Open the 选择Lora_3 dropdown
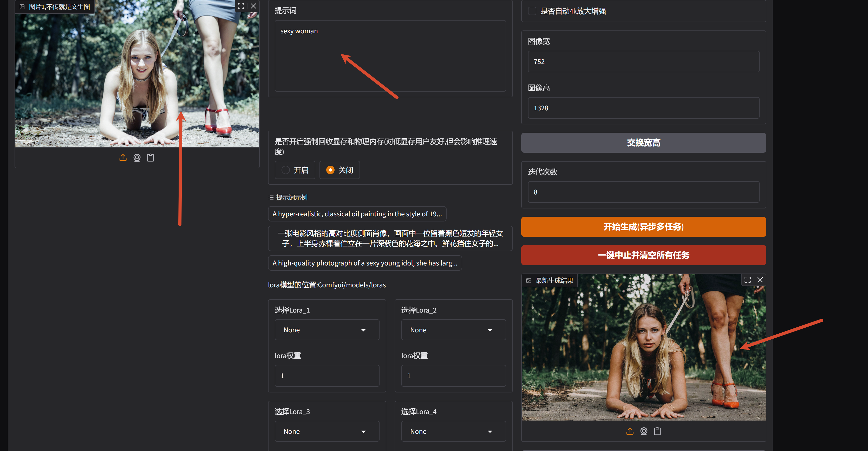This screenshot has height=451, width=868. 327,431
